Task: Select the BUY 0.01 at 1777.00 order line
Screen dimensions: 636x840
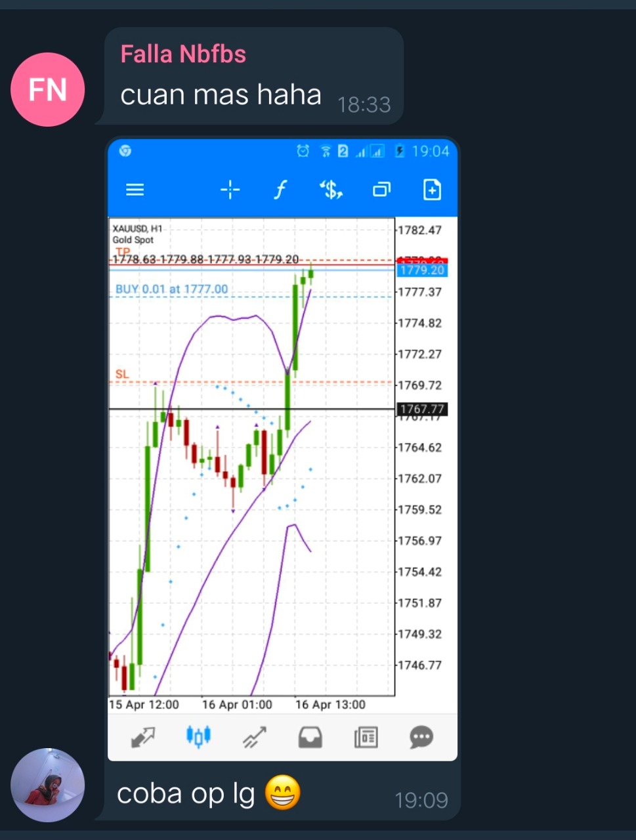Action: click(x=171, y=289)
